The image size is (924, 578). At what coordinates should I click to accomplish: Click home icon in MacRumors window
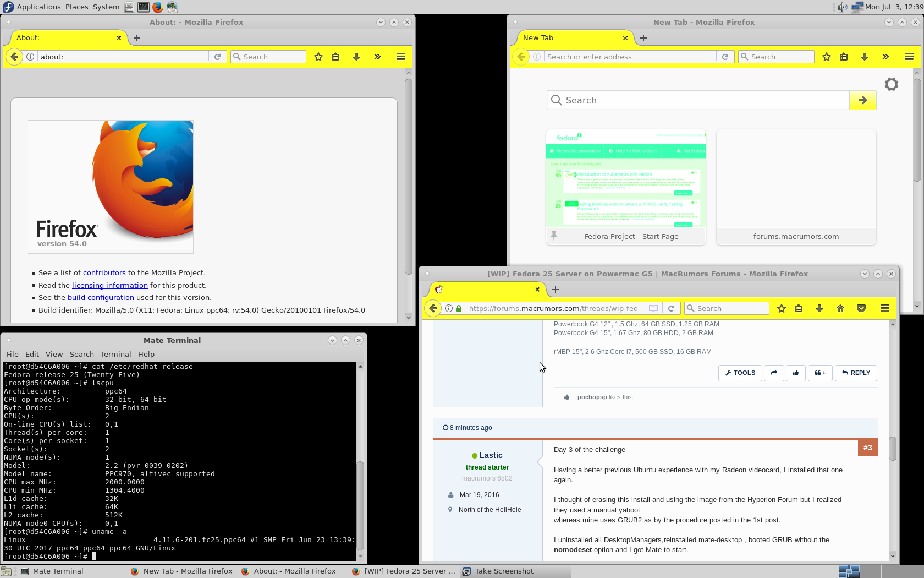point(840,308)
